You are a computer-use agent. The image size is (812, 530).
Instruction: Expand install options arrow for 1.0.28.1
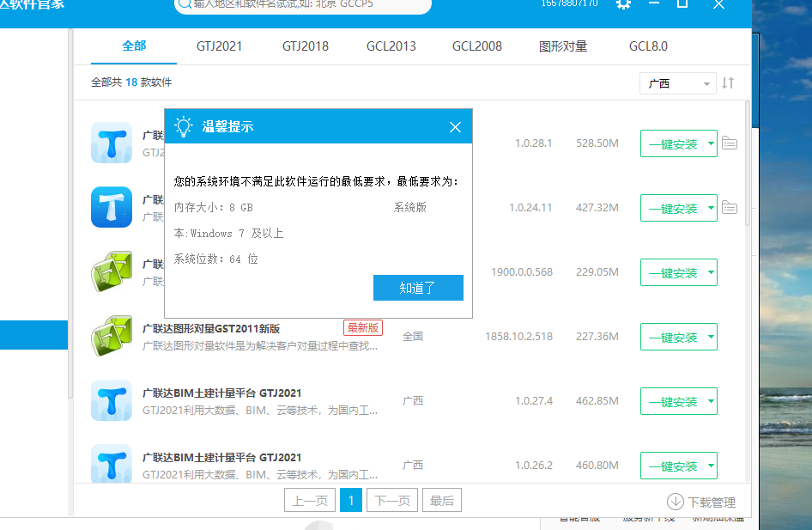tap(711, 143)
